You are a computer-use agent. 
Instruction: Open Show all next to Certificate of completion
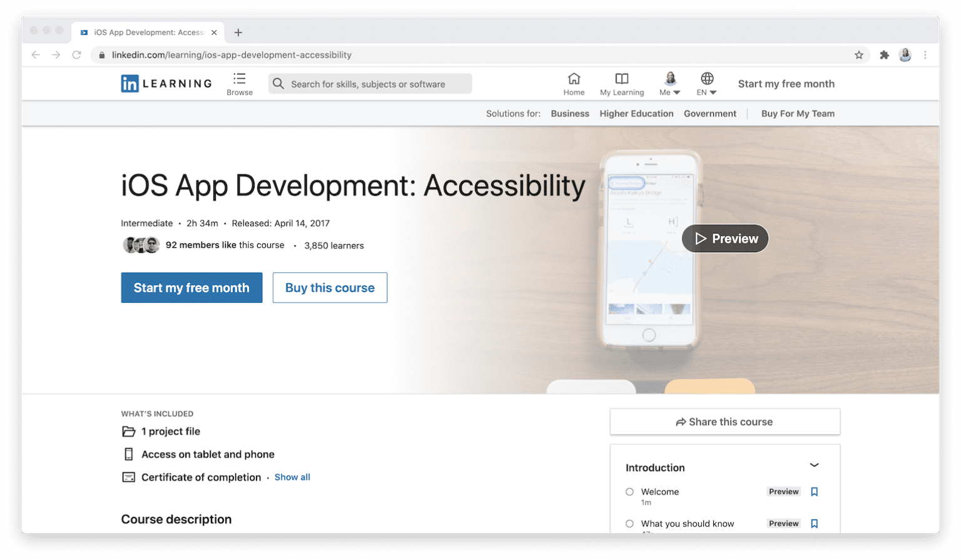pos(292,477)
